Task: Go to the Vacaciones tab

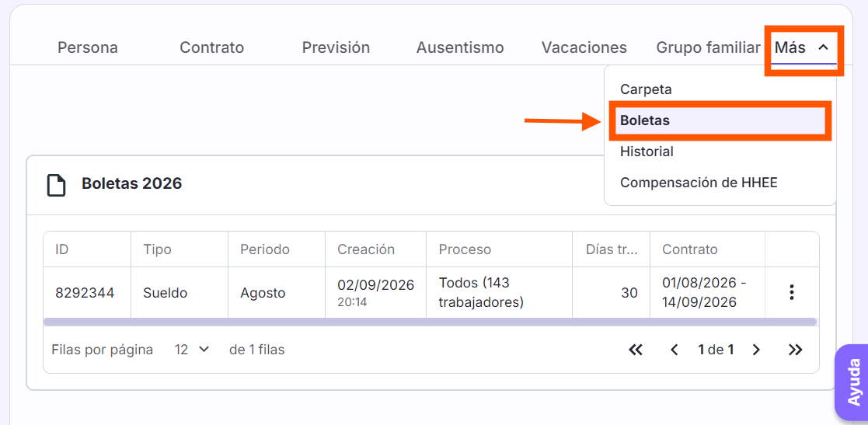Action: pos(584,47)
